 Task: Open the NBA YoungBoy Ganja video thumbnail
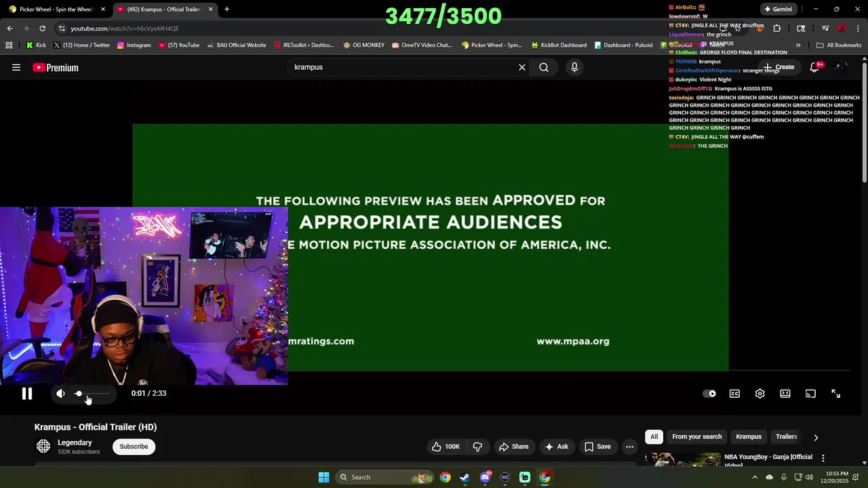click(682, 460)
